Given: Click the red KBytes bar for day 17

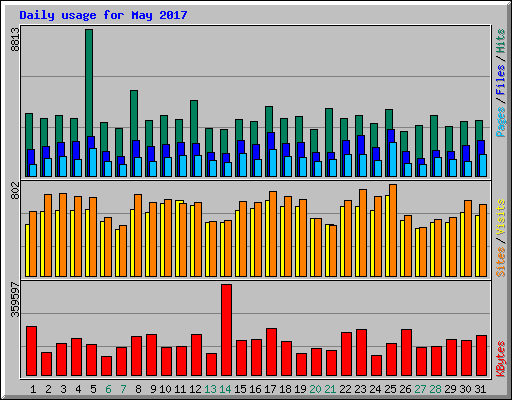Looking at the screenshot, I should [271, 352].
